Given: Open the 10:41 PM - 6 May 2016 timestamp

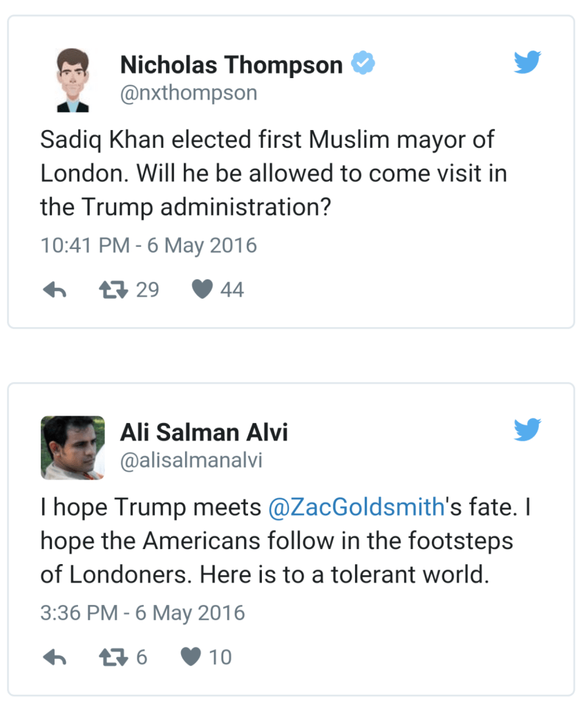Looking at the screenshot, I should [149, 245].
